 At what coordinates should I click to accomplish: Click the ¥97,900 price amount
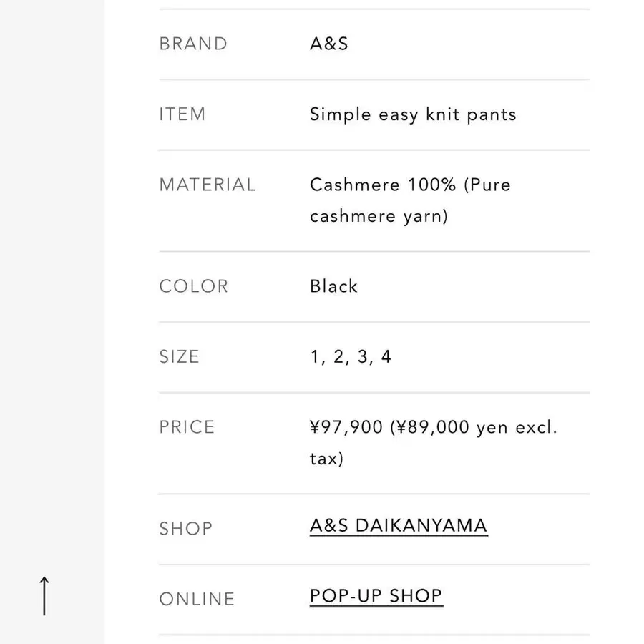point(346,428)
